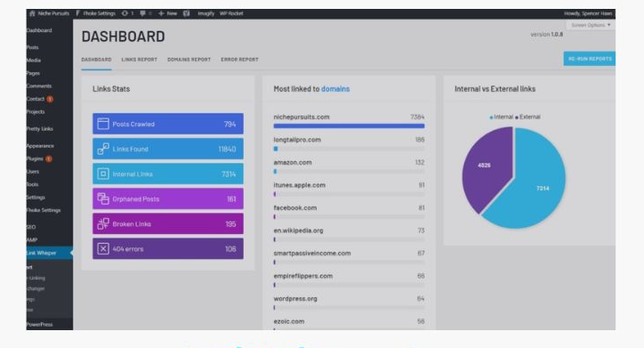The width and height of the screenshot is (644, 348).
Task: Click the itunes.apple.com domain row
Action: (x=349, y=189)
